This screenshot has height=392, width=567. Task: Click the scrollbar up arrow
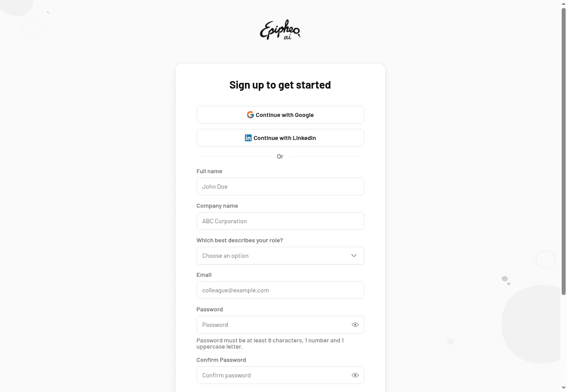click(x=563, y=4)
